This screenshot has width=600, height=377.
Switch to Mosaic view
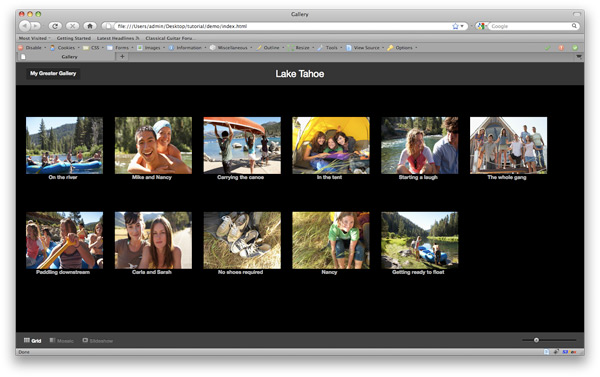[x=62, y=341]
